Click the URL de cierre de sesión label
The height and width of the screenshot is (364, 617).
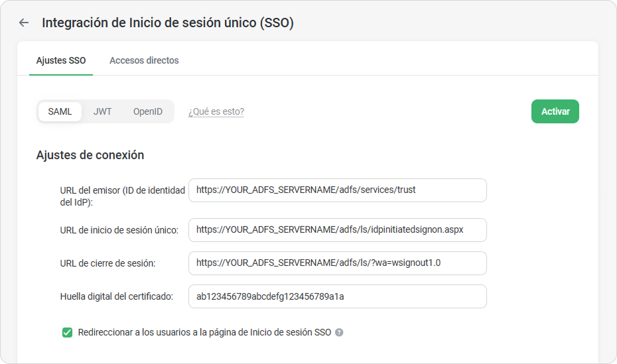pyautogui.click(x=108, y=263)
